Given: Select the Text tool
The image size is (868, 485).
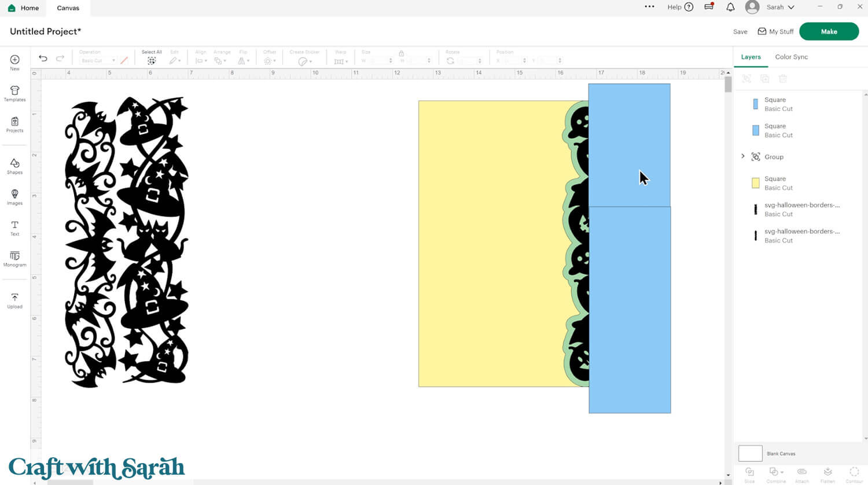Looking at the screenshot, I should coord(14,226).
